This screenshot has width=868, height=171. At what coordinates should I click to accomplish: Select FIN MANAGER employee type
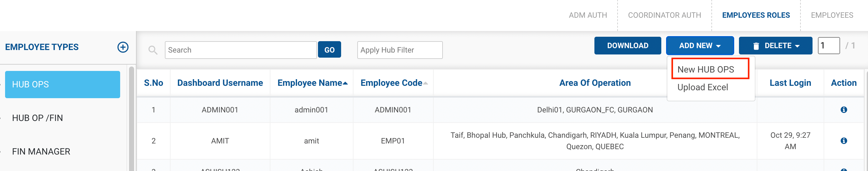point(41,151)
